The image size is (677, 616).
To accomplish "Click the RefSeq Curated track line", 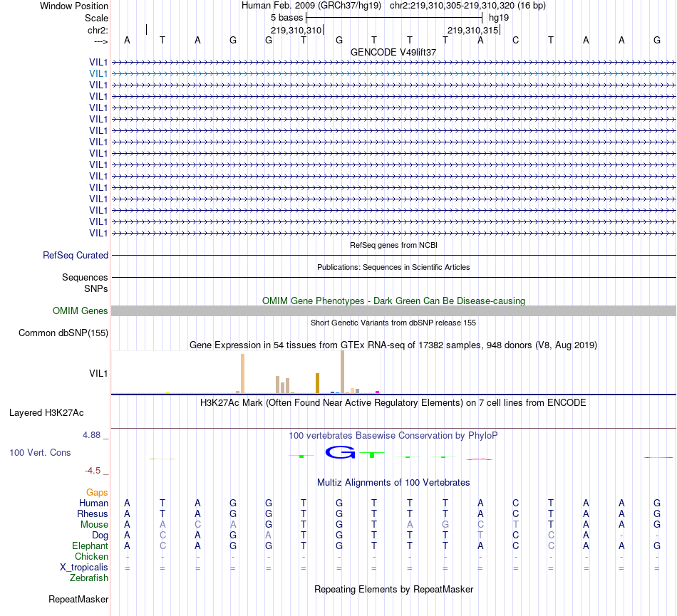I will click(x=394, y=256).
